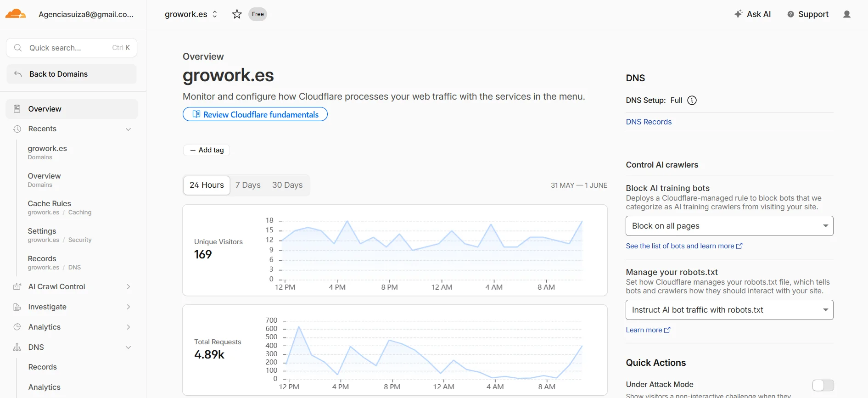Click the Overview sidebar icon
The width and height of the screenshot is (868, 398).
(17, 109)
